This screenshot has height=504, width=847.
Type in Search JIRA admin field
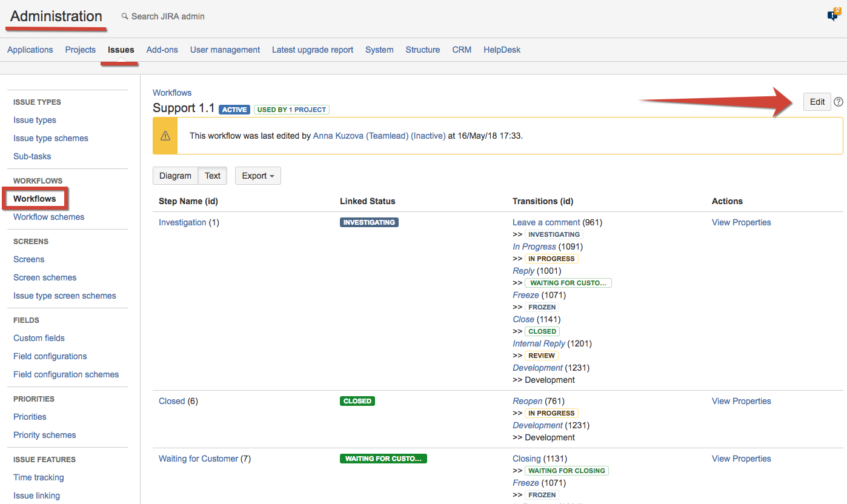(x=168, y=16)
